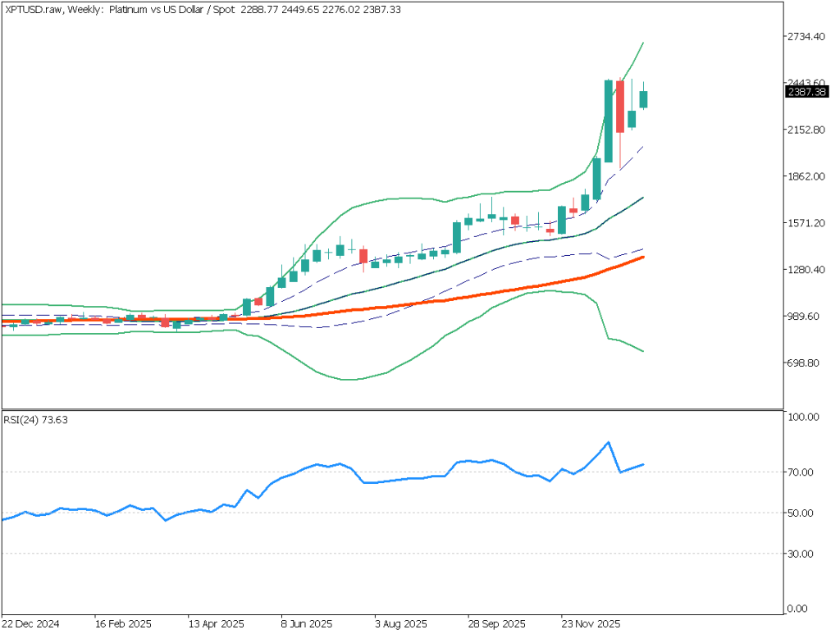This screenshot has width=840, height=634.
Task: Select the 22 Dec 2024 date label
Action: point(31,623)
